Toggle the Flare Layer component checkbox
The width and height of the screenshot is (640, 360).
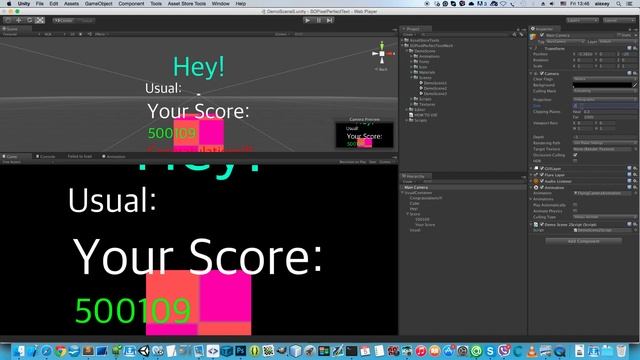542,175
